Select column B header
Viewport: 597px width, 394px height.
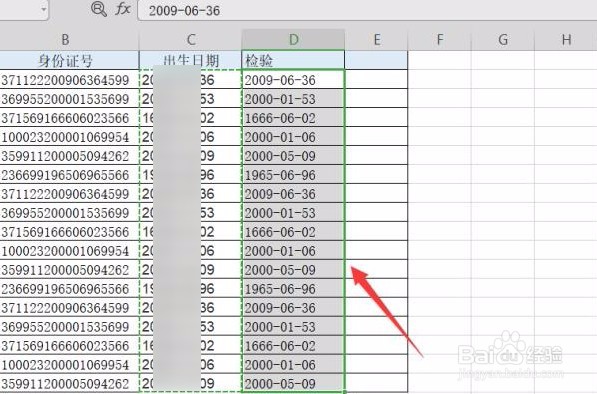pos(65,40)
